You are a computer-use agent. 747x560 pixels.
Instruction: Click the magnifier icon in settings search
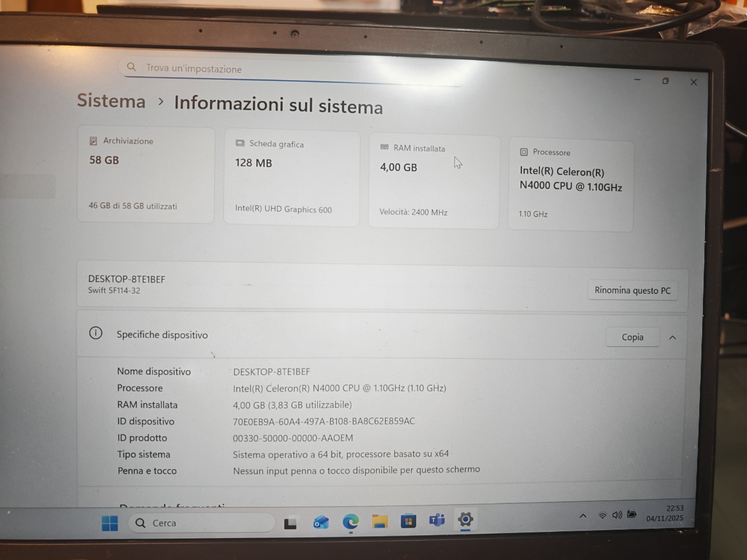pyautogui.click(x=132, y=67)
